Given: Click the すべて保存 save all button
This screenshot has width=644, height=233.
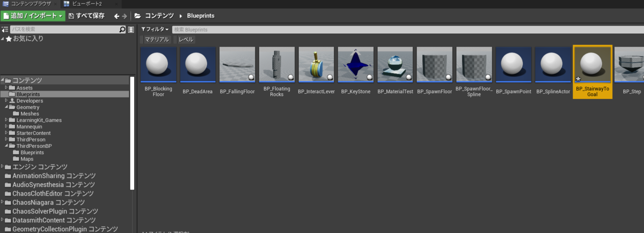Looking at the screenshot, I should [86, 16].
